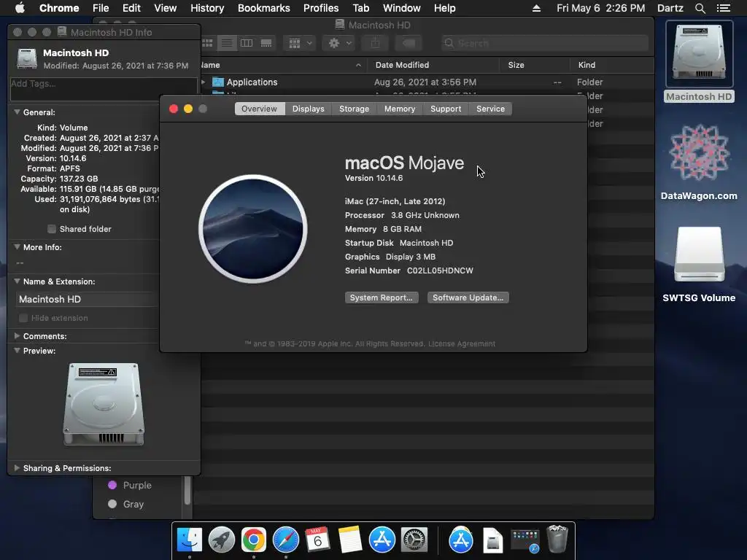This screenshot has width=747, height=560.
Task: Sort Finder list by Date Modified
Action: [x=433, y=65]
